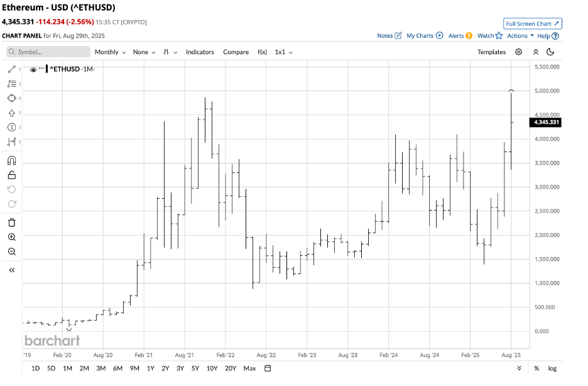
Task: Select the 3M time range
Action: tap(101, 368)
